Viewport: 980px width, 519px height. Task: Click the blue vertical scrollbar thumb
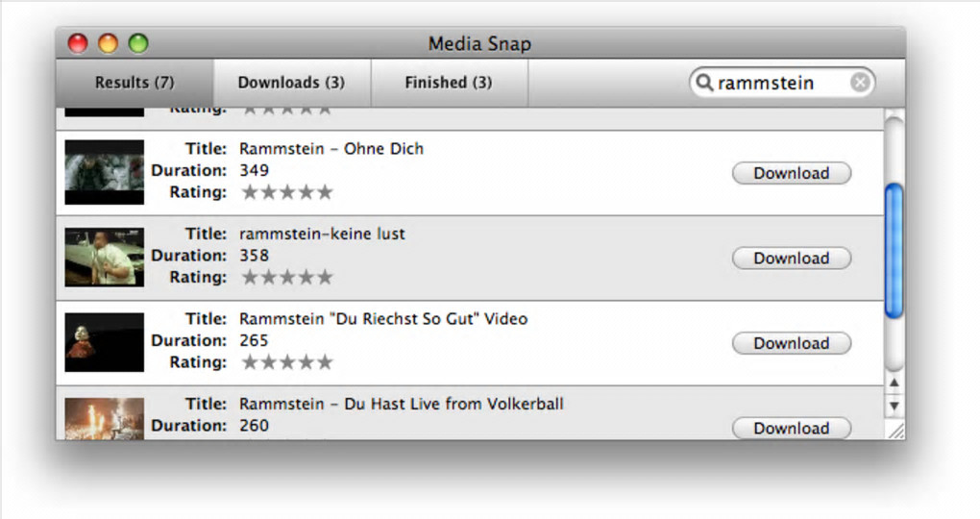coord(894,250)
